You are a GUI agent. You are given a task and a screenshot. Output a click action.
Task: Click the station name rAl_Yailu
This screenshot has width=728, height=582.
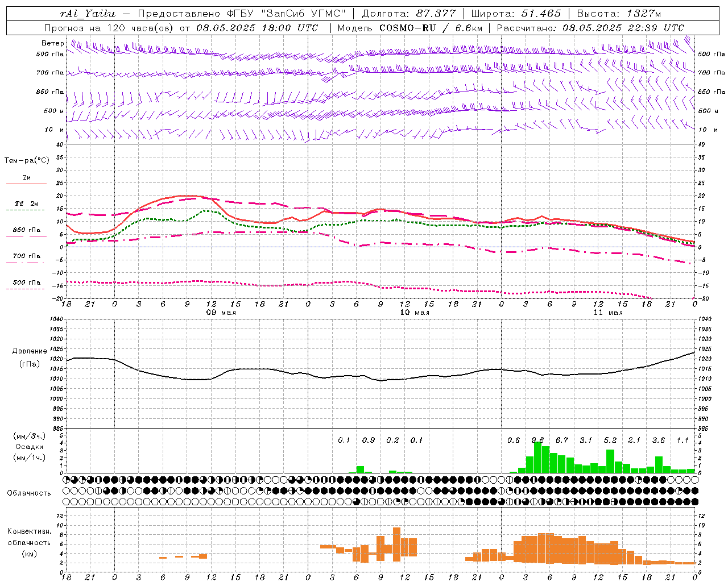point(87,14)
